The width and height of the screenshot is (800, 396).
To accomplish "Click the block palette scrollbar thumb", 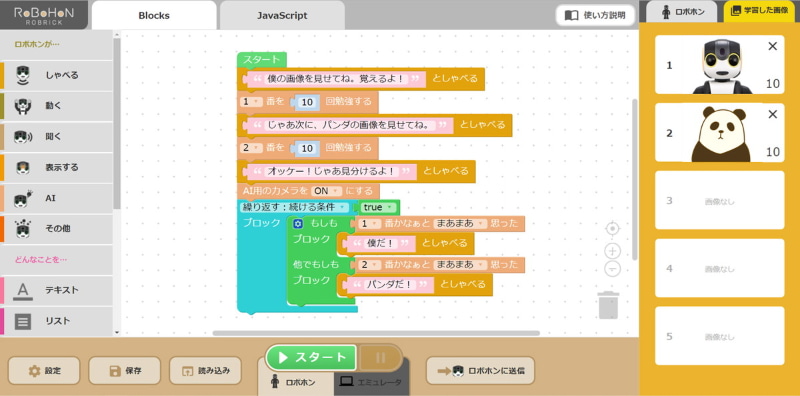I will 117,122.
